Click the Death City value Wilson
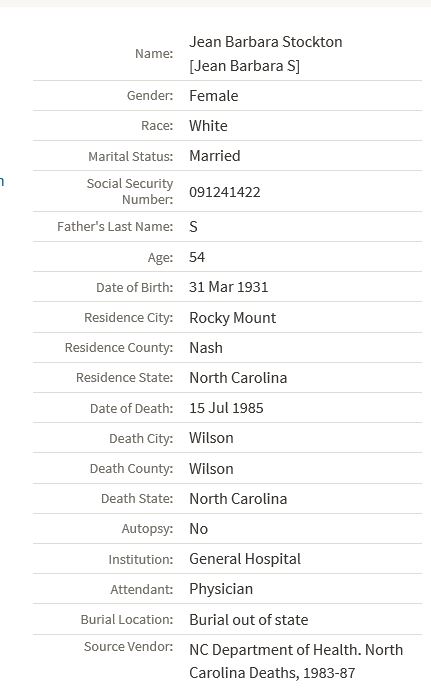Image resolution: width=431 pixels, height=688 pixels. click(211, 438)
